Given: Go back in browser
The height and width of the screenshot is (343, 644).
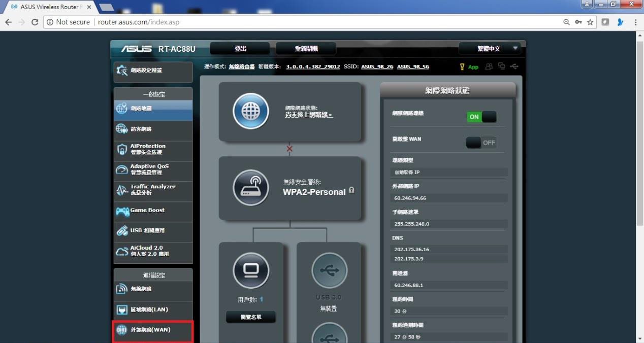Looking at the screenshot, I should tap(8, 22).
